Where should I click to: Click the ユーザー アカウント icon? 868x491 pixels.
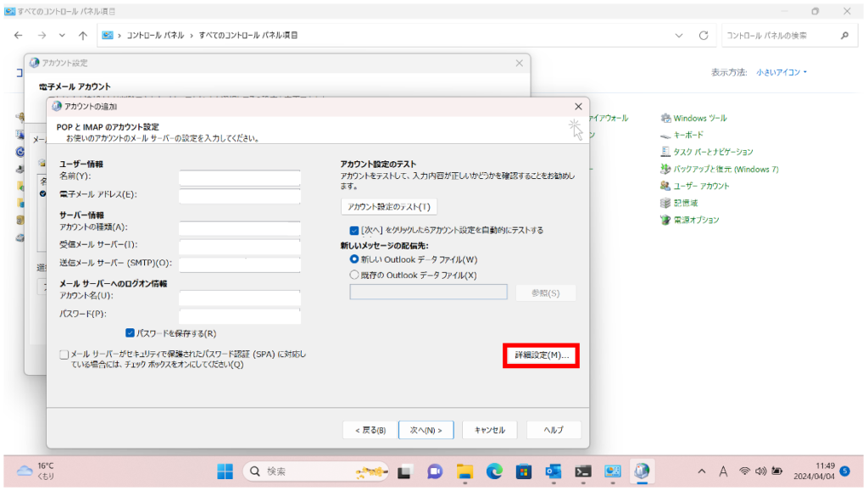coord(666,186)
